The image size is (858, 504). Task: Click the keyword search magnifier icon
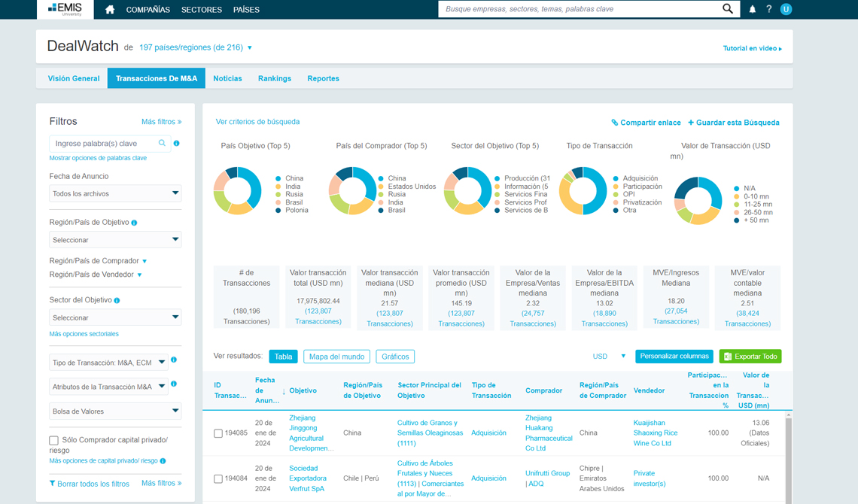162,143
